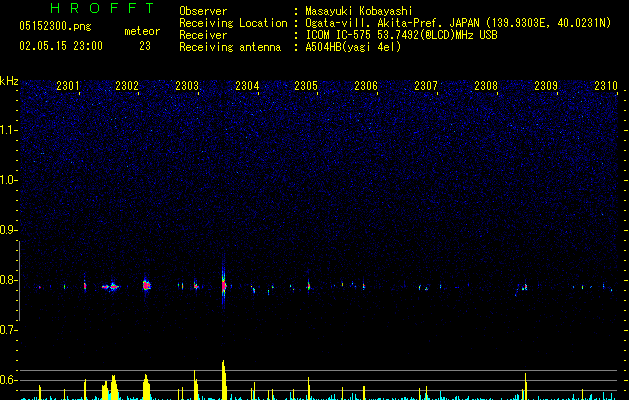Click the 1.1 kHz axis label
The width and height of the screenshot is (629, 400).
pos(8,130)
